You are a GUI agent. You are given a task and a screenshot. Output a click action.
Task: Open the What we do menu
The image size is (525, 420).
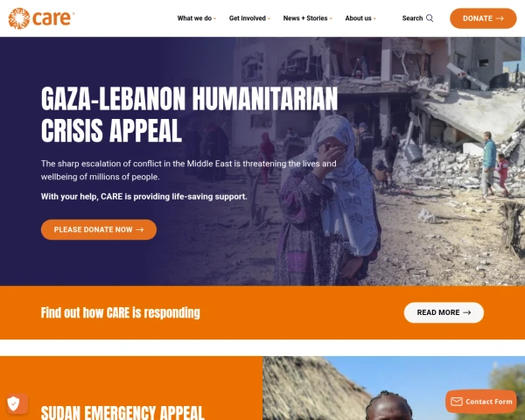(x=194, y=18)
